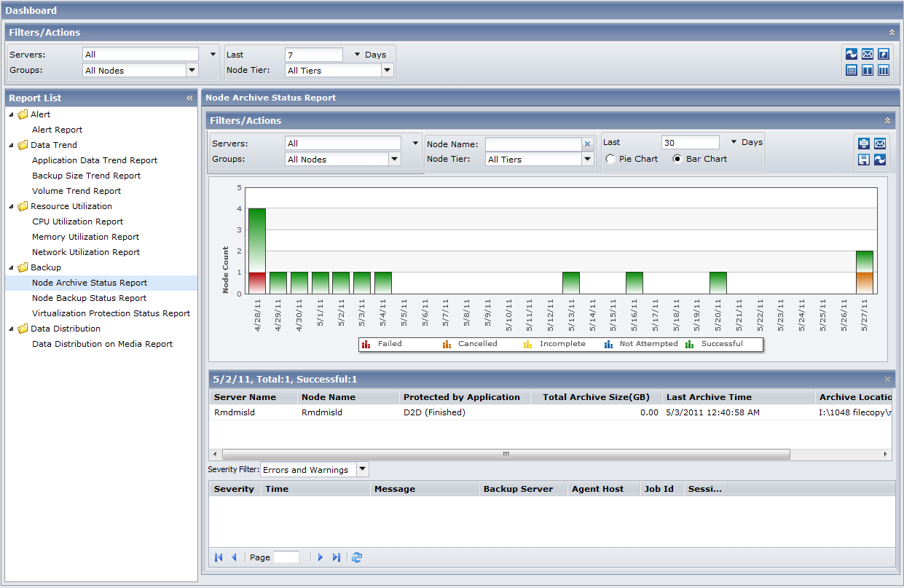The image size is (904, 588).
Task: Refresh the messages grid pager
Action: point(356,557)
